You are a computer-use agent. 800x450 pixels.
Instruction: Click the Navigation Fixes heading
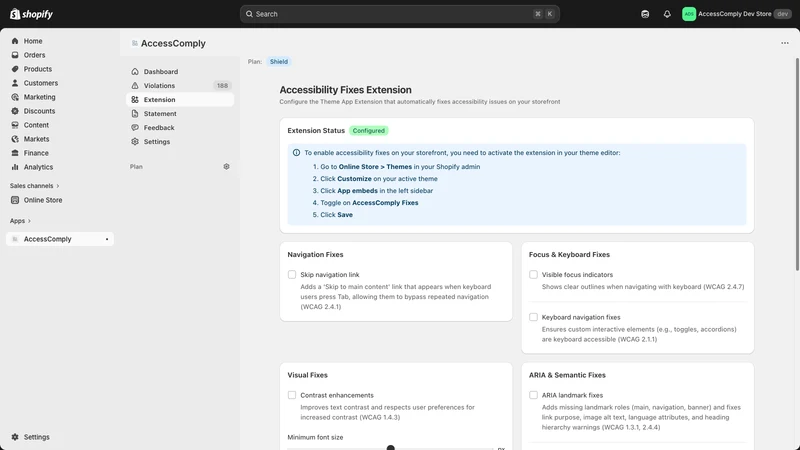click(x=315, y=255)
